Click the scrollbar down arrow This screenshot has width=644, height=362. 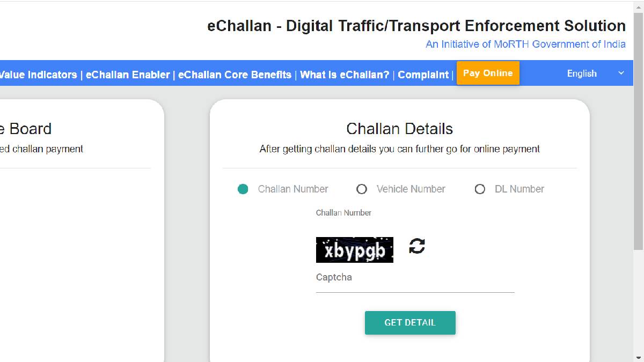tap(638, 357)
